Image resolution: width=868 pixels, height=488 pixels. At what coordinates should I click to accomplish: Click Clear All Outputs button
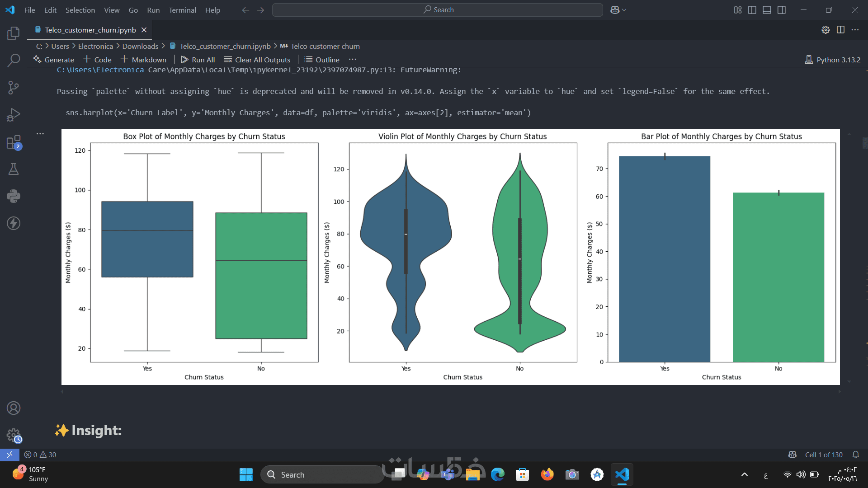pos(257,60)
